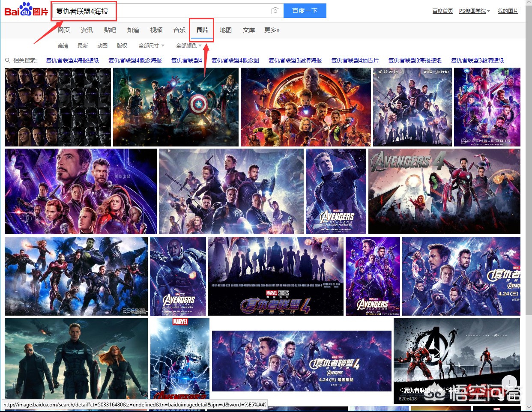
Task: Open the wide 4.24(三) 最后集结 banner thumbnail
Action: point(302,361)
